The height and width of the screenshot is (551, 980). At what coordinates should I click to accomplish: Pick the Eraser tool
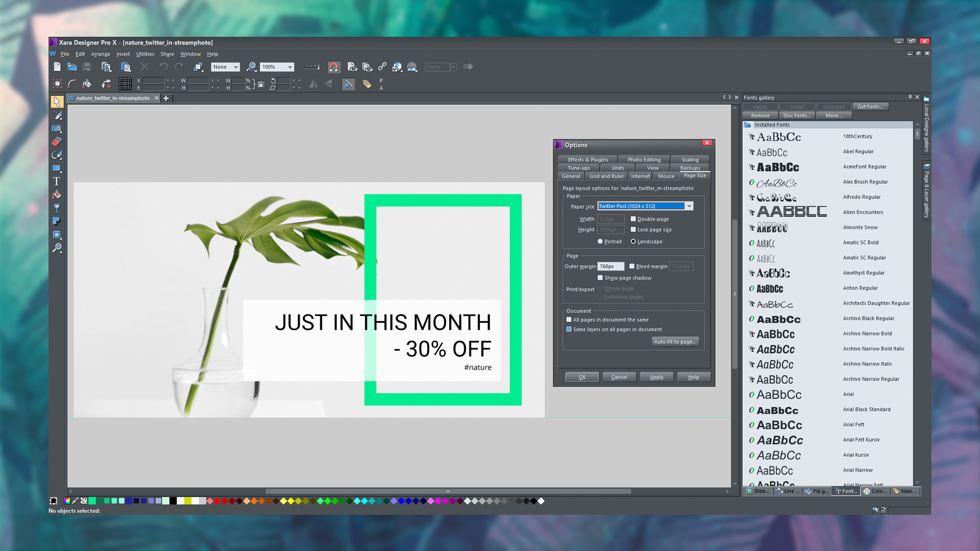(57, 142)
